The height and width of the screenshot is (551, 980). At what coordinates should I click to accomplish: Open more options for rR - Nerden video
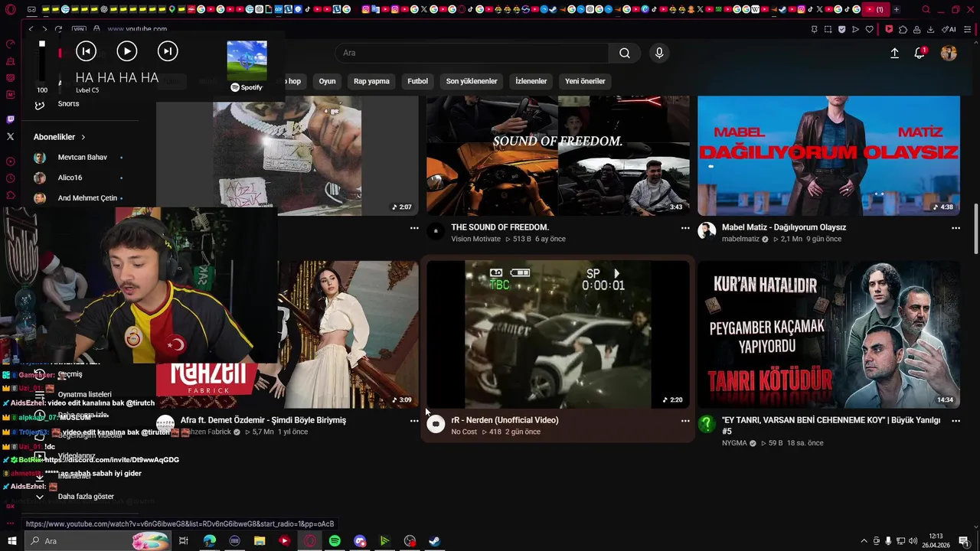pyautogui.click(x=685, y=421)
